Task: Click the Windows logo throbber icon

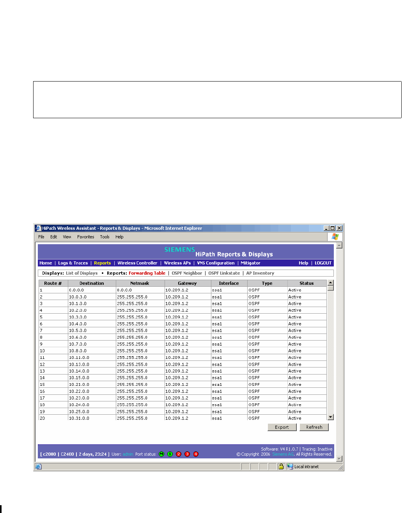Action: pos(335,237)
